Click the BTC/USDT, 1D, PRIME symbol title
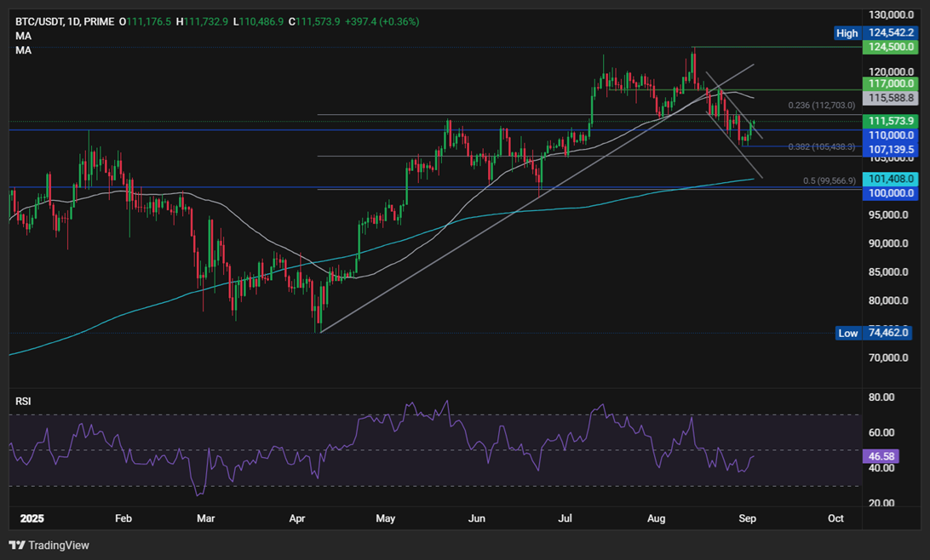Image resolution: width=930 pixels, height=560 pixels. point(65,21)
